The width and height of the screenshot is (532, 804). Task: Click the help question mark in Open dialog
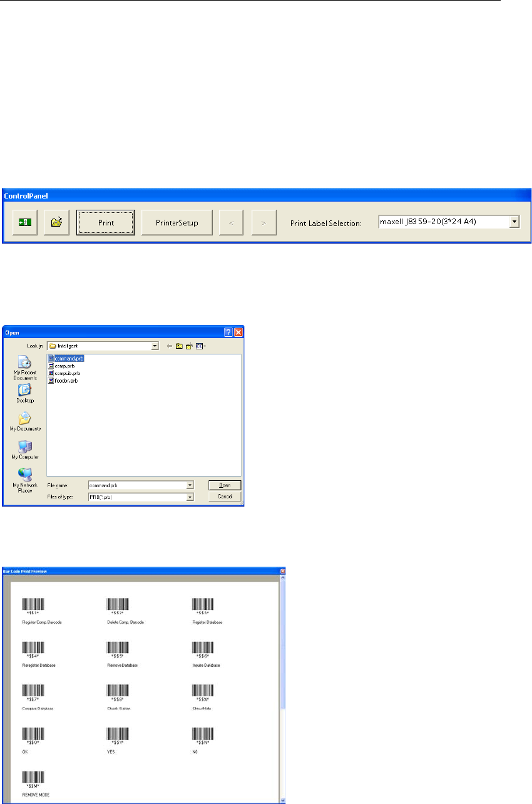pos(228,332)
